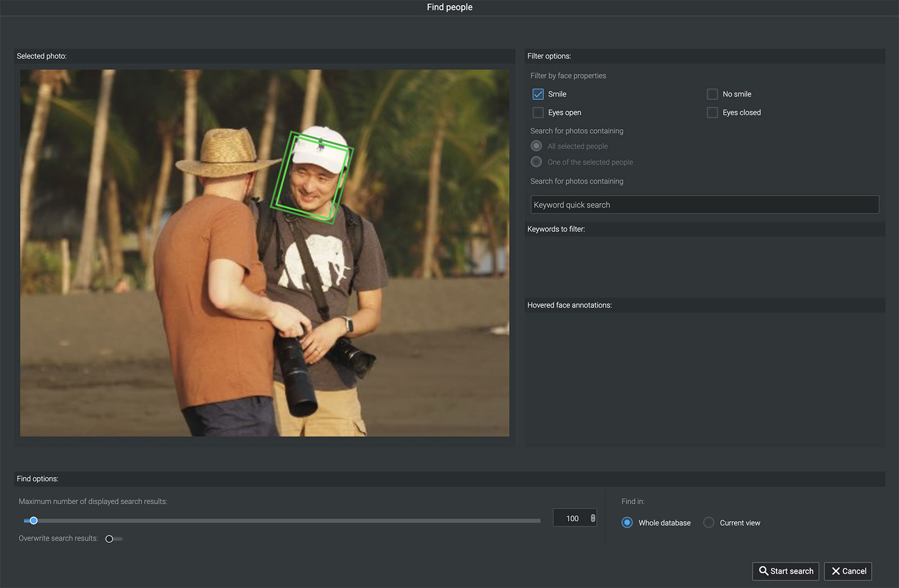
Task: Click the maximum search results slider handle
Action: click(x=34, y=521)
